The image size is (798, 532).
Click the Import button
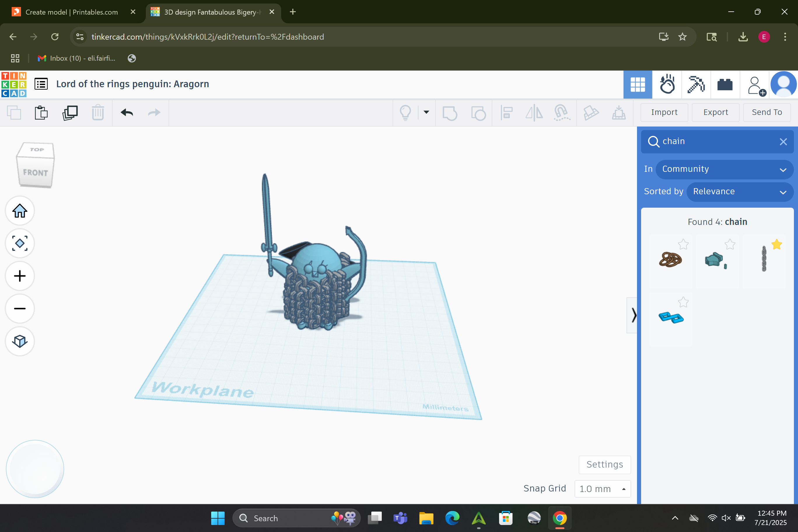click(664, 112)
